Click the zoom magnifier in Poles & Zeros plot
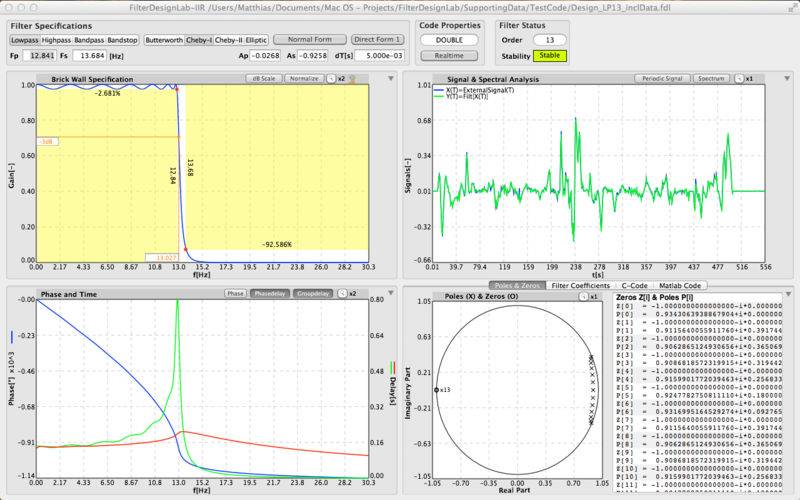Image resolution: width=800 pixels, height=500 pixels. click(582, 297)
